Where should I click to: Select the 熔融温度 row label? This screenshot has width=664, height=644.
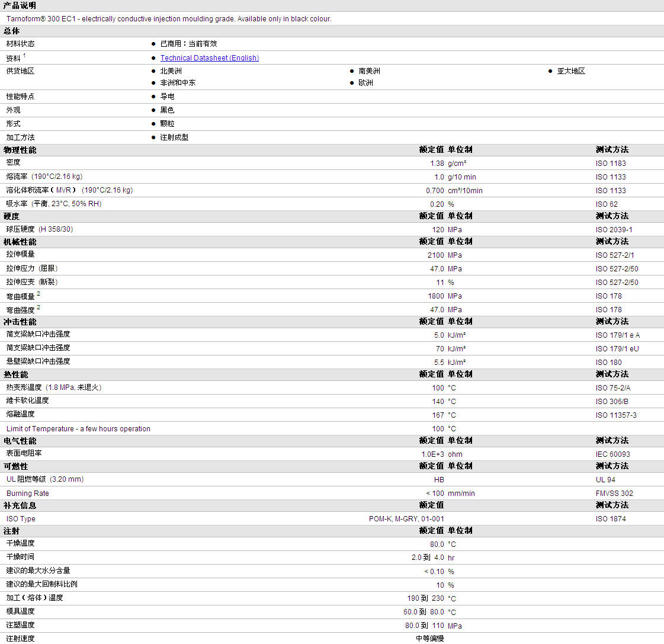click(x=20, y=414)
